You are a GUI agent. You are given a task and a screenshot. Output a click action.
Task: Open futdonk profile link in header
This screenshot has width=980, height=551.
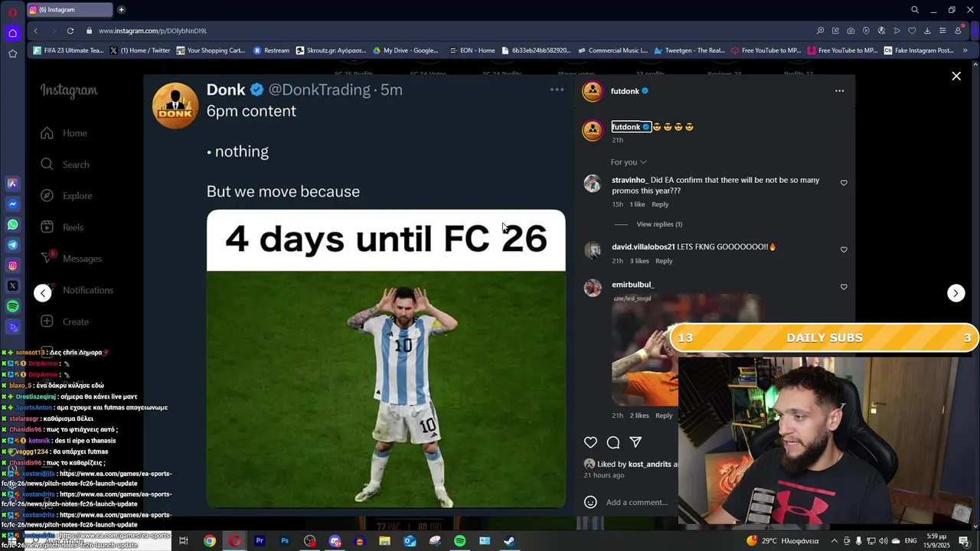point(625,91)
